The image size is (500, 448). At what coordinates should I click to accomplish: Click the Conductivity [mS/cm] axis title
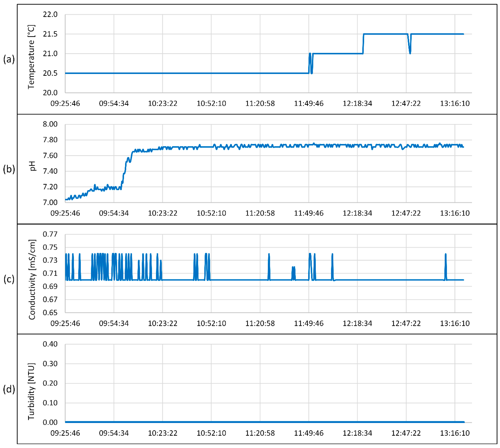[x=32, y=279]
